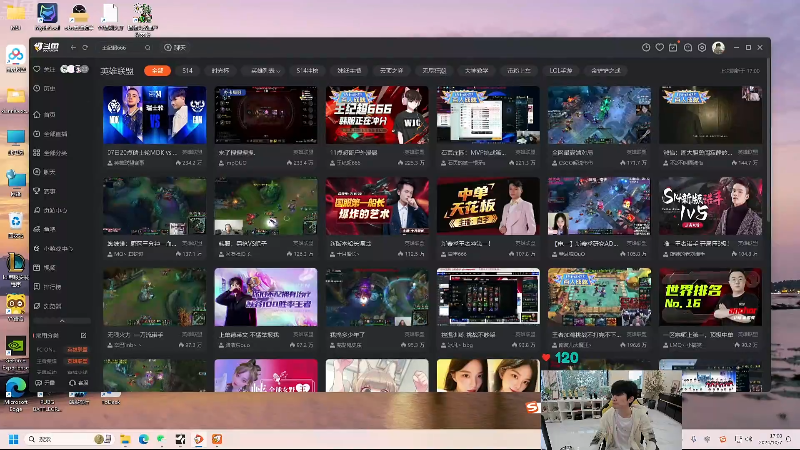The width and height of the screenshot is (800, 450).
Task: Open watch history clock icon in title bar
Action: (646, 47)
